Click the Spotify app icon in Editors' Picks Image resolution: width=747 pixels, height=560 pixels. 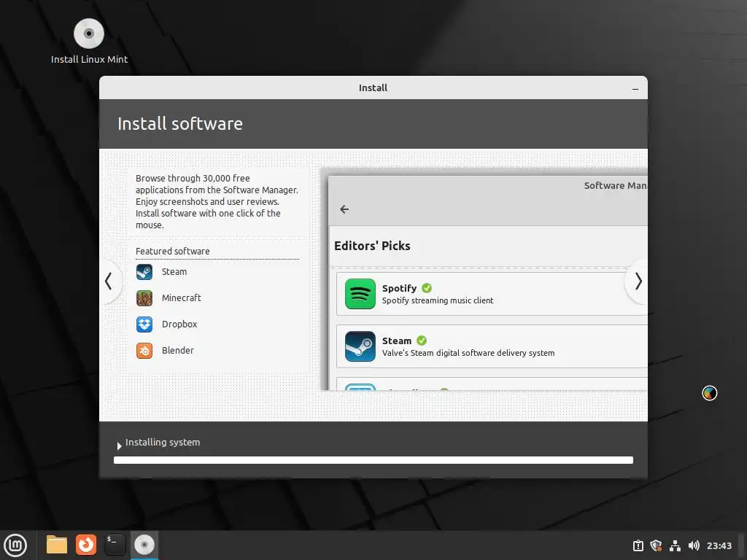[x=360, y=294]
